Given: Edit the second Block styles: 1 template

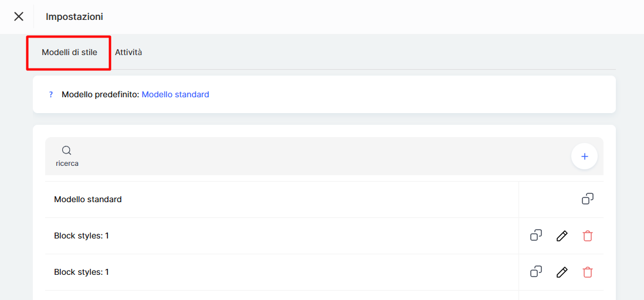Looking at the screenshot, I should pos(562,272).
